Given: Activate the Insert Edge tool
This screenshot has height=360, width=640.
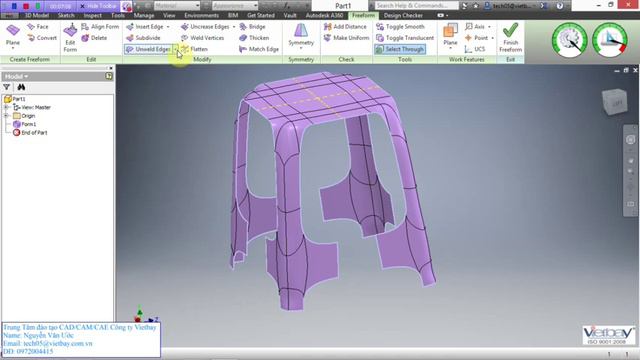Looking at the screenshot, I should tap(145, 27).
